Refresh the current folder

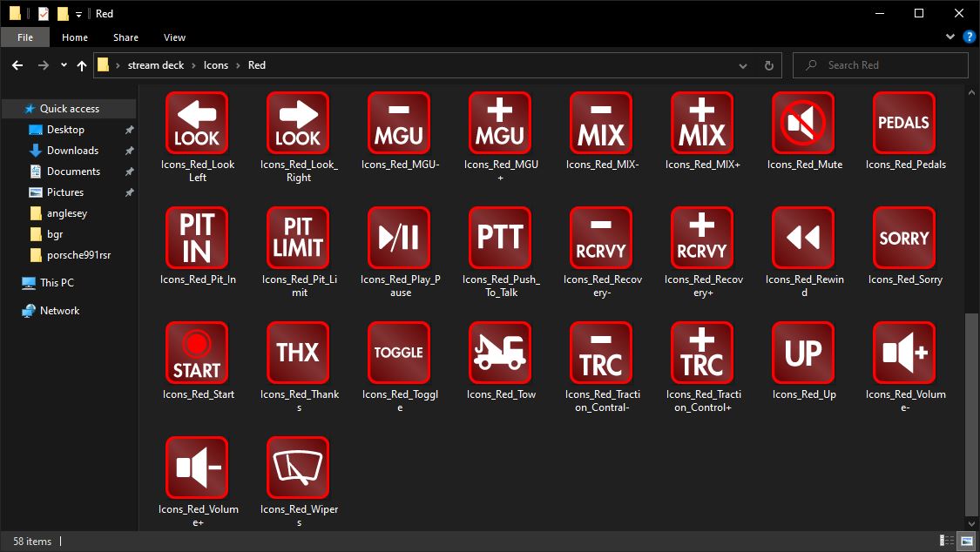click(x=767, y=64)
